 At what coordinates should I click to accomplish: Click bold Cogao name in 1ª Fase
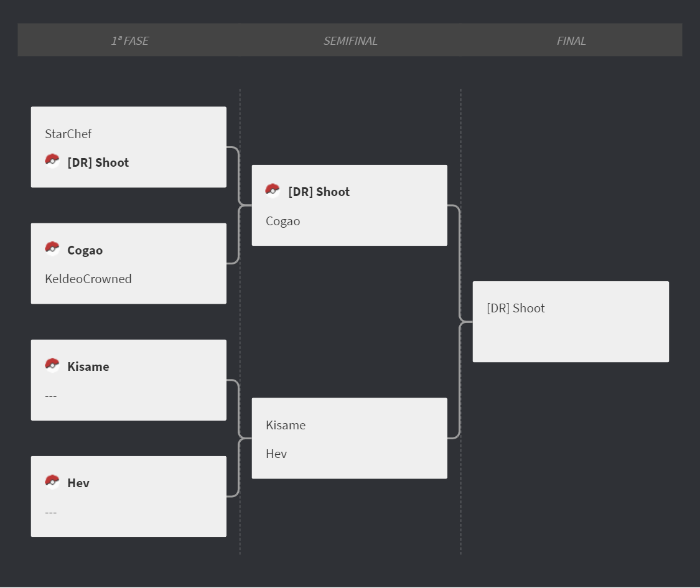[x=85, y=251]
